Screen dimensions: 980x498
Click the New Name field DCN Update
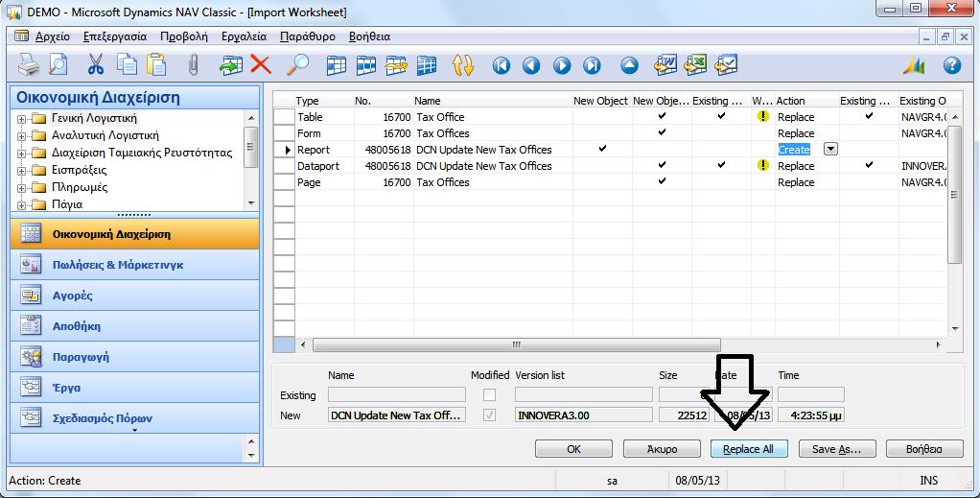click(x=397, y=415)
